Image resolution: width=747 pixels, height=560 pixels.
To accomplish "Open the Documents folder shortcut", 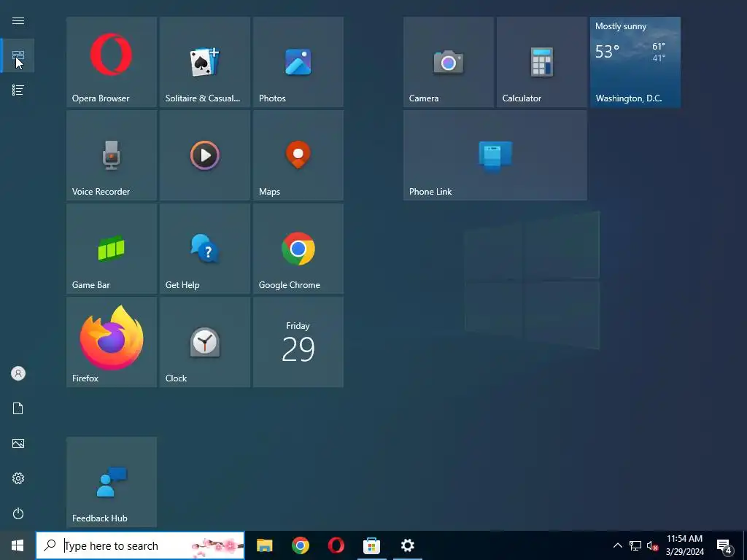I will tap(18, 408).
